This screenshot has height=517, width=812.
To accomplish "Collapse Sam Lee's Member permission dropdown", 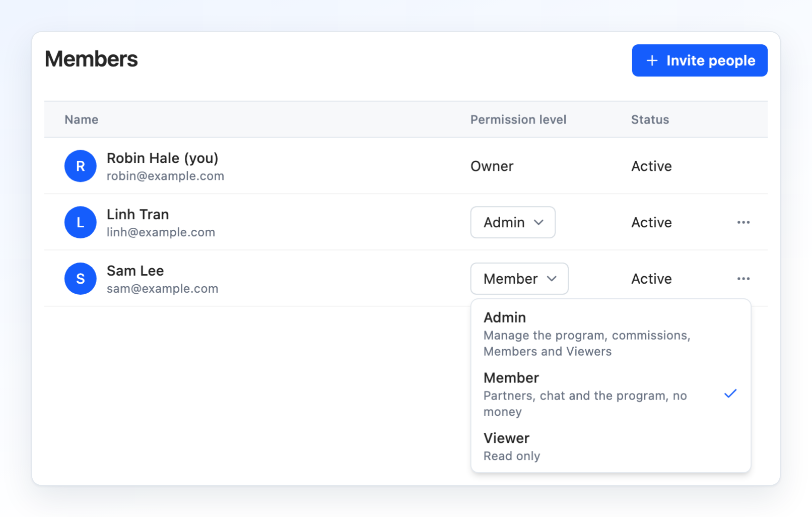I will [519, 279].
